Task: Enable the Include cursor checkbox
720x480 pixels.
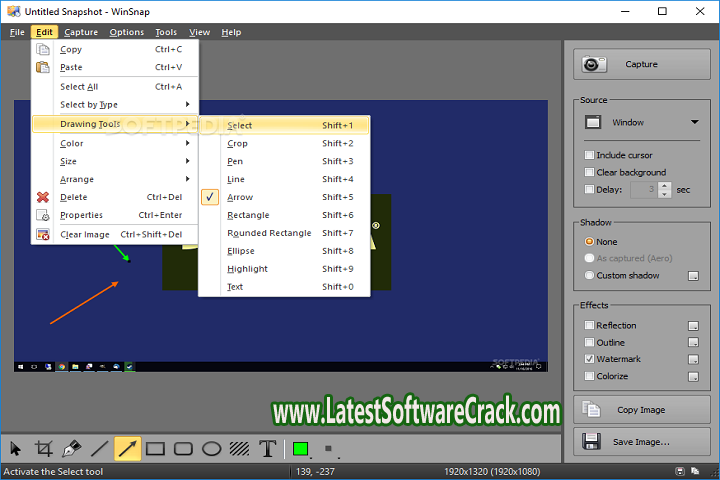Action: pos(590,155)
